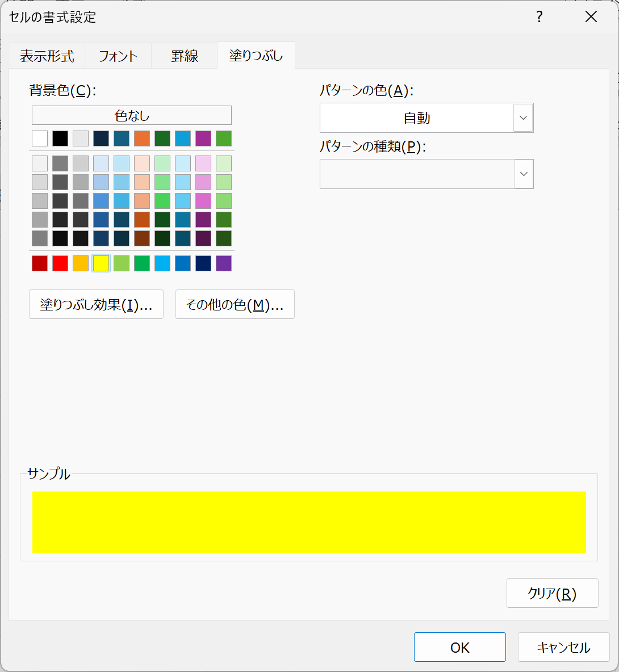619x672 pixels.
Task: Pick the dark green swatch in top theme row
Action: click(x=162, y=138)
